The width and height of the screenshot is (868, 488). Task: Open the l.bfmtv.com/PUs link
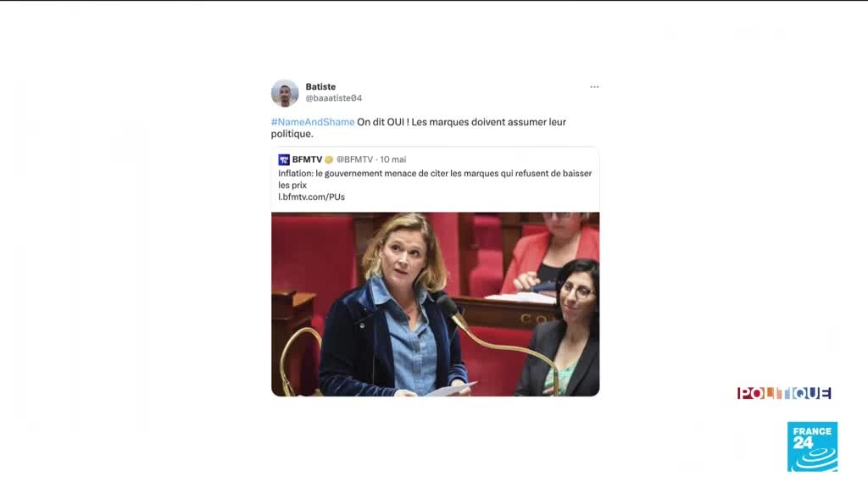click(312, 197)
